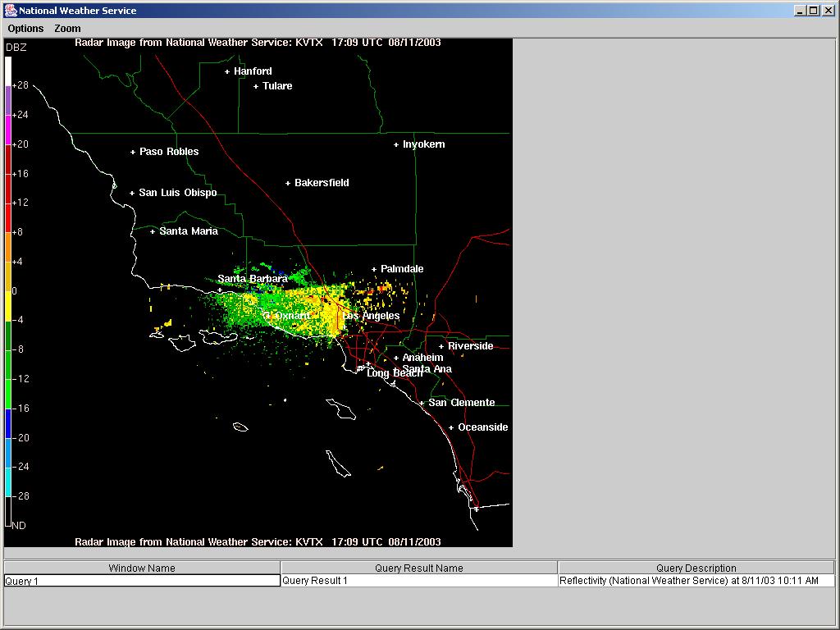Click the DBZ legend title

pyautogui.click(x=16, y=48)
